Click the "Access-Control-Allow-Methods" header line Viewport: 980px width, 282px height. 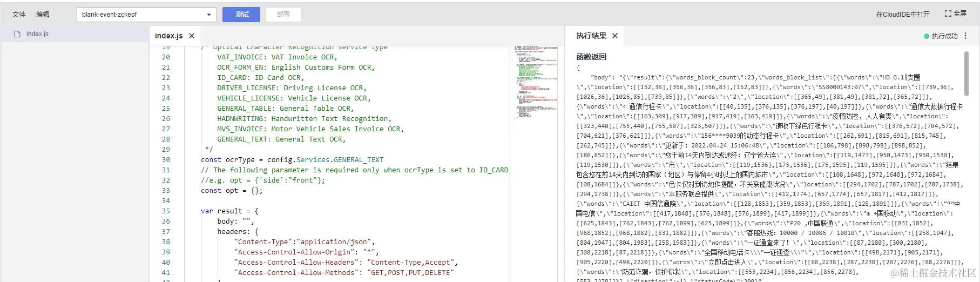tap(343, 273)
